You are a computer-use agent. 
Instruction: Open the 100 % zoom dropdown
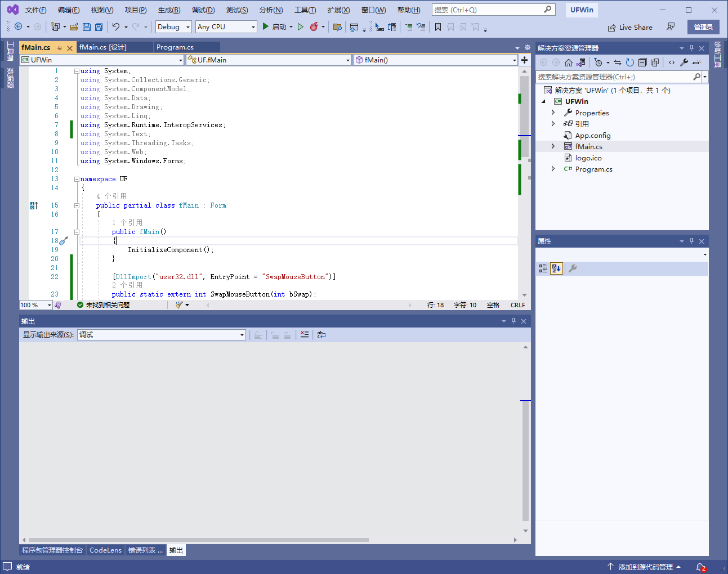click(36, 305)
